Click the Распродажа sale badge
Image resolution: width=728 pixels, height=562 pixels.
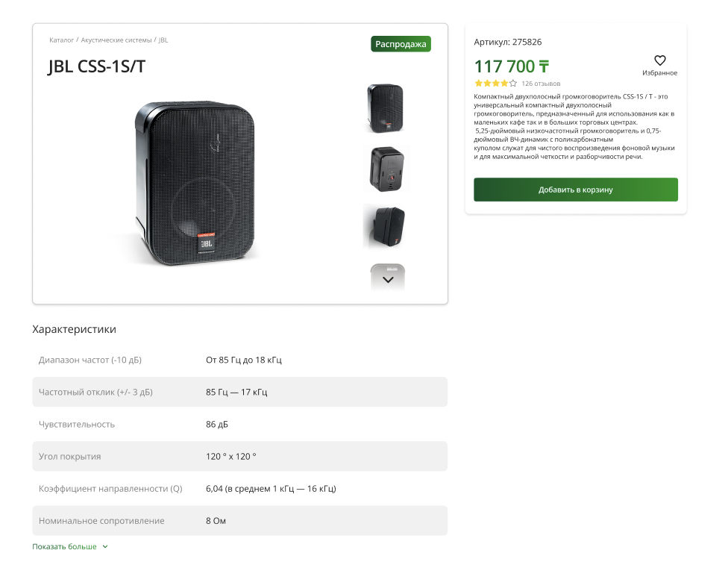(x=401, y=44)
